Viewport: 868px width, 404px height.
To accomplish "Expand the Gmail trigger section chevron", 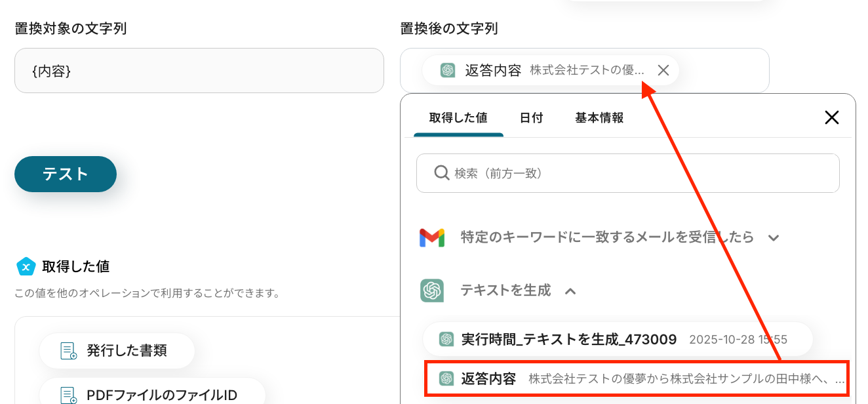I will [x=774, y=237].
